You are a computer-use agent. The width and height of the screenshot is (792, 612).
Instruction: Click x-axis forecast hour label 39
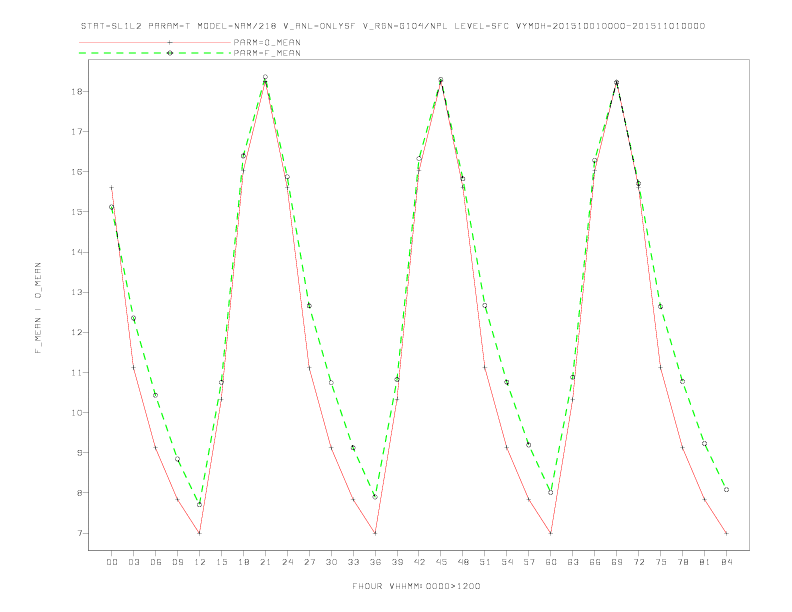(397, 562)
